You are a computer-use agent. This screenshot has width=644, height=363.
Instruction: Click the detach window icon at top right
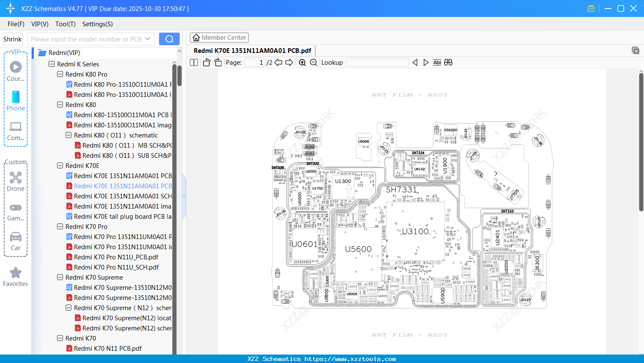(x=636, y=50)
